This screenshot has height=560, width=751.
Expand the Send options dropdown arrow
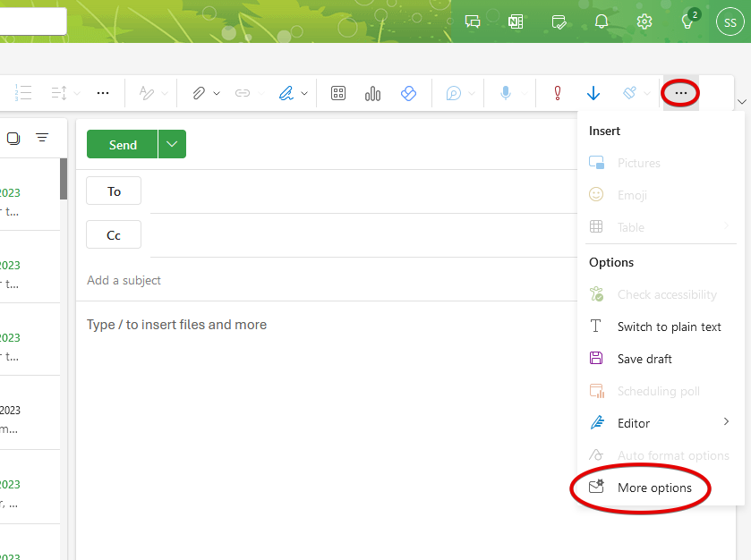coord(172,144)
